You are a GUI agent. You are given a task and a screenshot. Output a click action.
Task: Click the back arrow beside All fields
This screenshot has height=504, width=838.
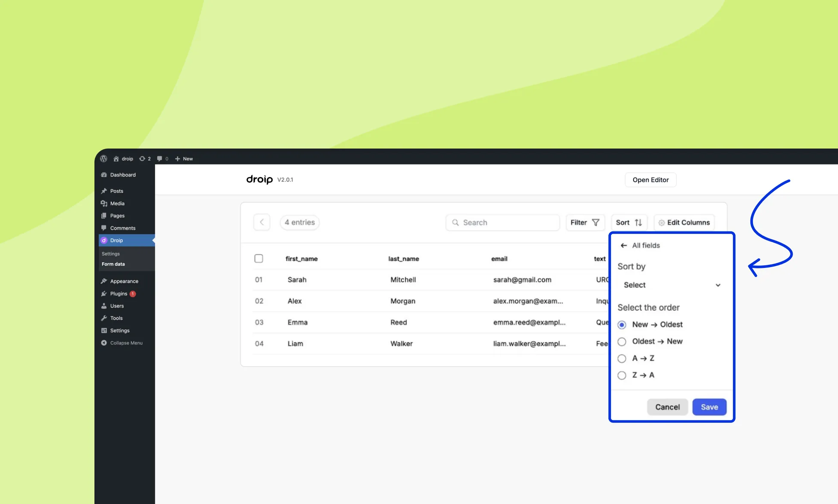click(624, 246)
